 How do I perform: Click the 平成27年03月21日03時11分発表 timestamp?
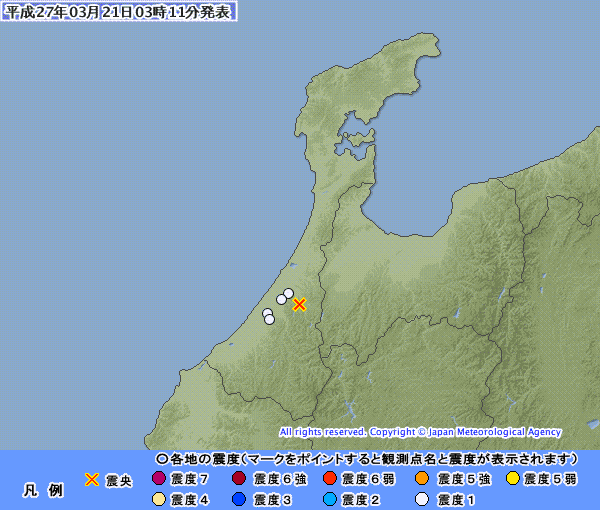[119, 11]
